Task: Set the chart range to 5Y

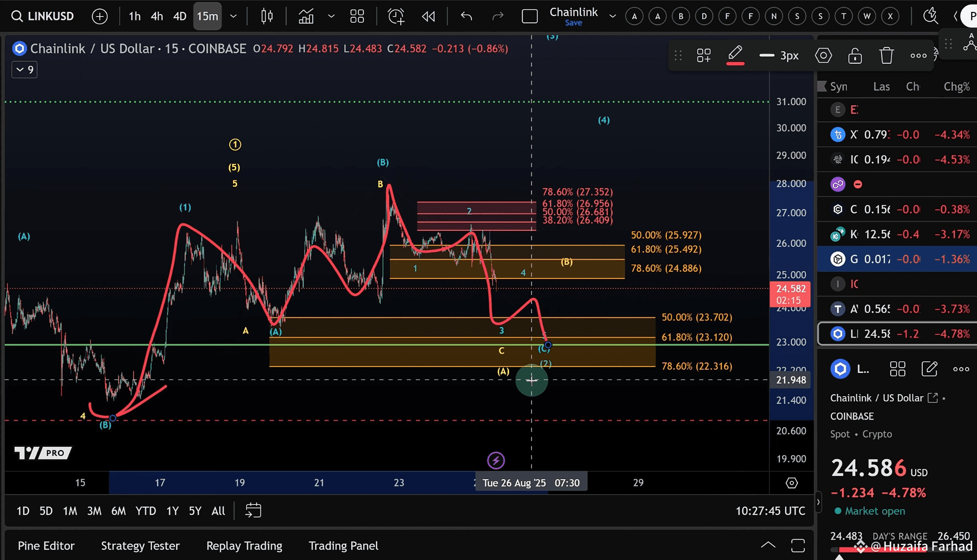Action: 195,511
